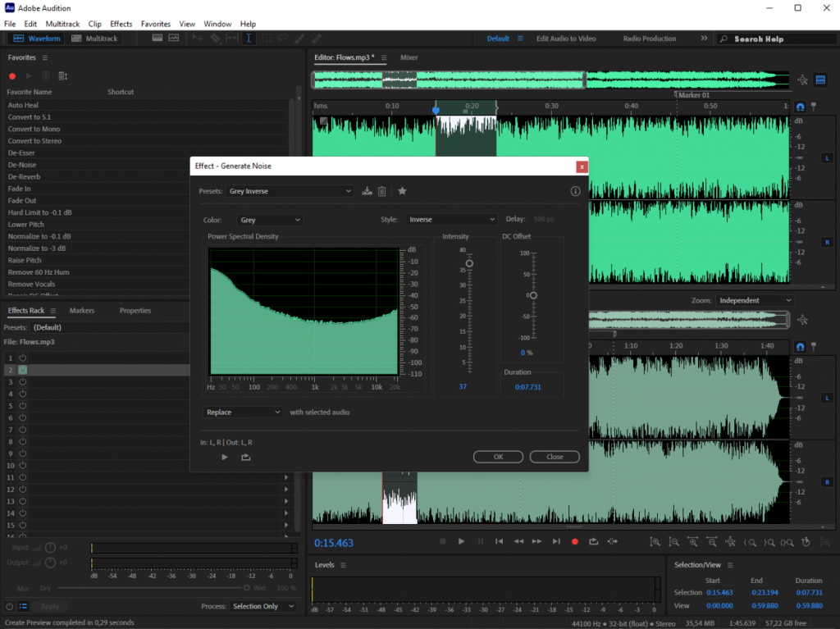Toggle the left channel L button
This screenshot has width=840, height=629.
click(x=827, y=157)
